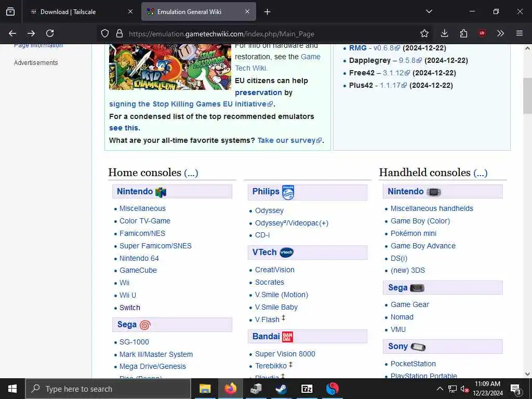The image size is (532, 399).
Task: Open the V.Smile (Motion) link
Action: click(x=282, y=295)
